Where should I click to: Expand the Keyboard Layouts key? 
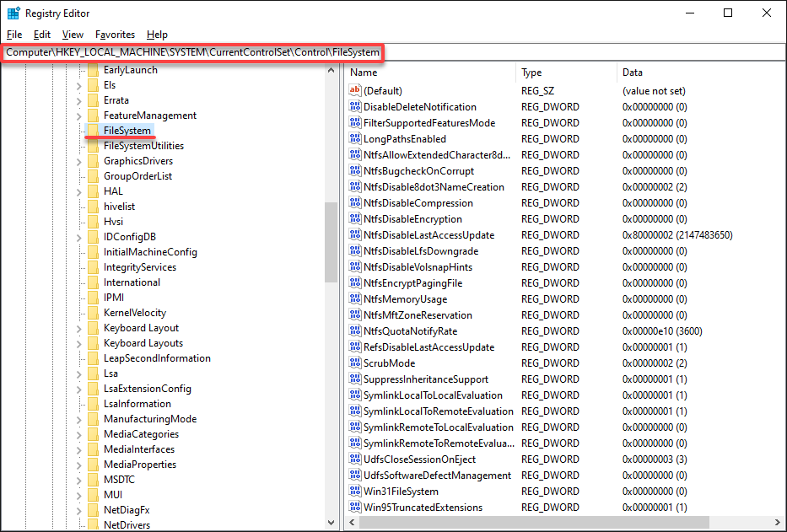(78, 344)
